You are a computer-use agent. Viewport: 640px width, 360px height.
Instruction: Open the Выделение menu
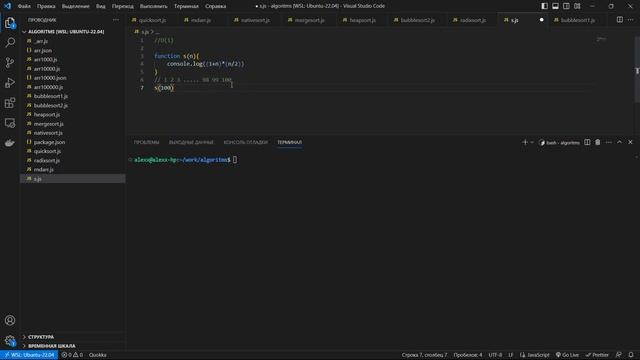coord(76,6)
